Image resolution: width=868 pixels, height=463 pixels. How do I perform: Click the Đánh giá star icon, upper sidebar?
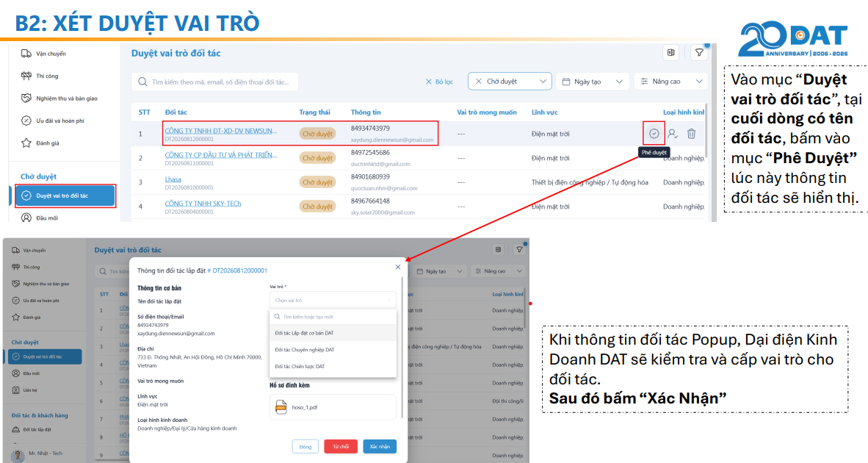pos(26,143)
